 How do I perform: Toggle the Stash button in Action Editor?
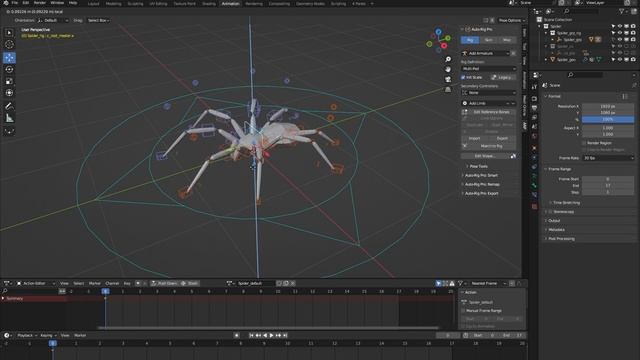[190, 283]
